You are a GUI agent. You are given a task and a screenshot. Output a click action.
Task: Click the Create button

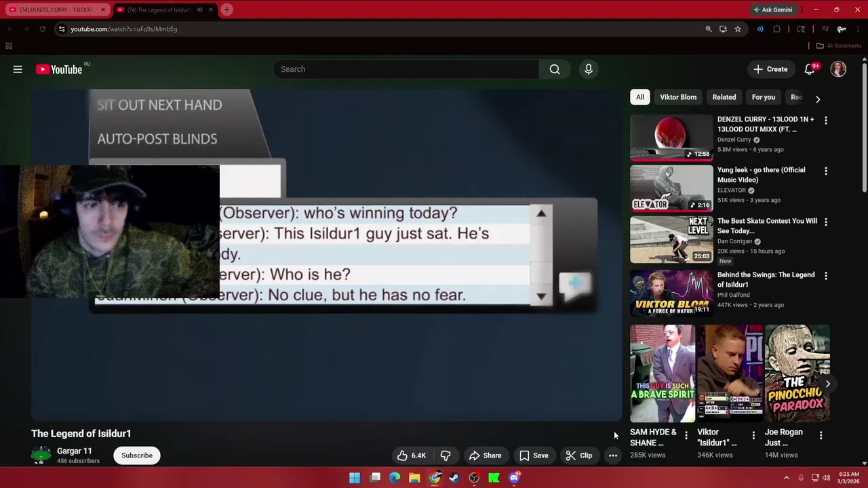point(770,69)
